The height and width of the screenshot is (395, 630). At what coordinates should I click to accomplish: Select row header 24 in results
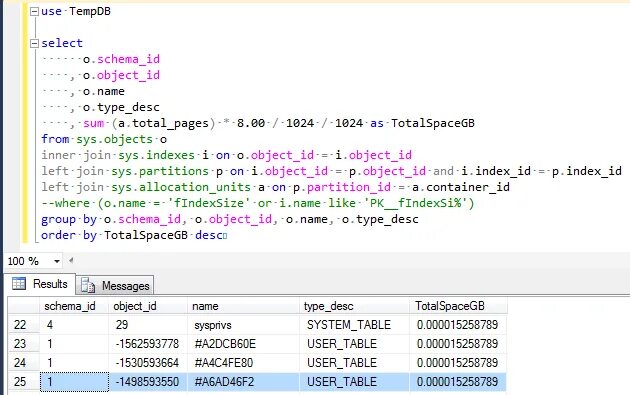(24, 362)
